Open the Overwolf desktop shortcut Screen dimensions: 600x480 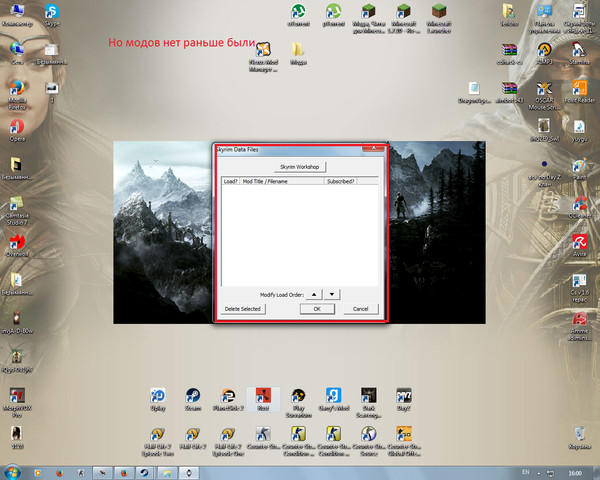(17, 246)
